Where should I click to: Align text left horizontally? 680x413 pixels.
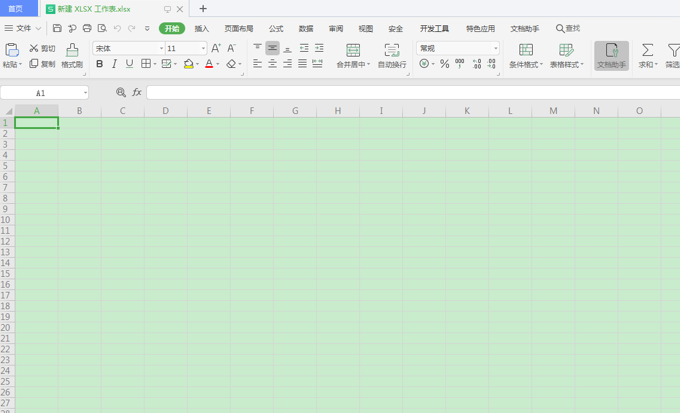257,64
